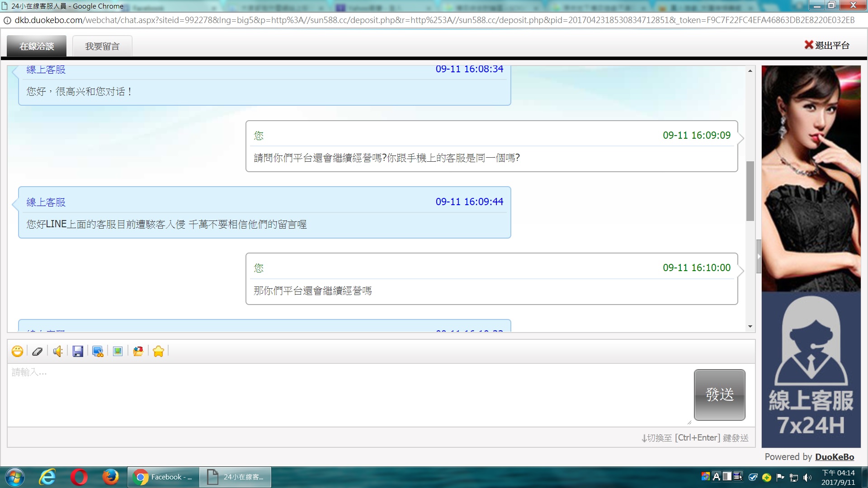This screenshot has height=488, width=868.
Task: Open Firefox from the taskbar
Action: pyautogui.click(x=110, y=477)
